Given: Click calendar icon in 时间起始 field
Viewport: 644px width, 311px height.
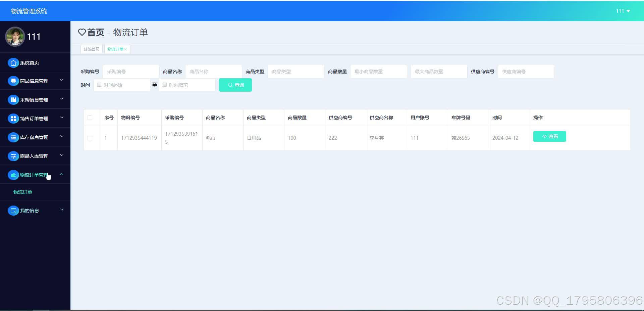Looking at the screenshot, I should click(x=99, y=85).
